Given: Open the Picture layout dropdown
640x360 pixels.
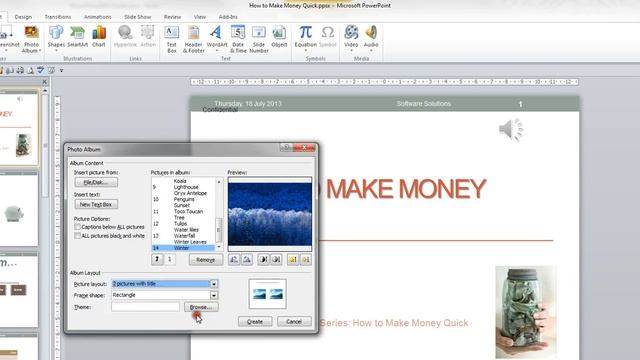Looking at the screenshot, I should point(214,284).
